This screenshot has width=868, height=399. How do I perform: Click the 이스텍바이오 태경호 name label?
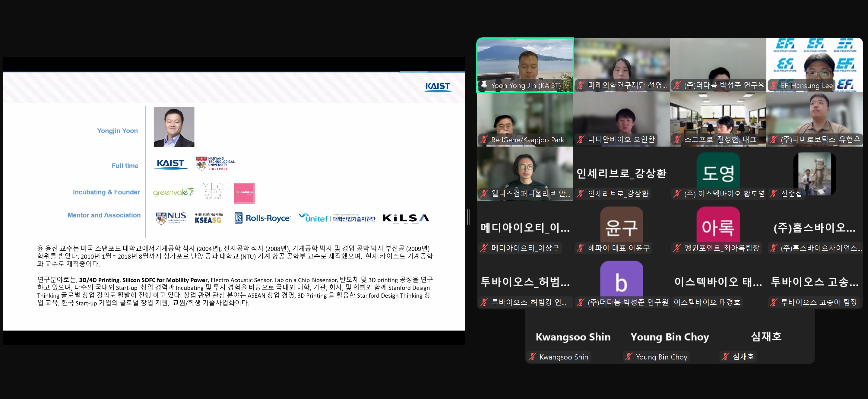707,302
